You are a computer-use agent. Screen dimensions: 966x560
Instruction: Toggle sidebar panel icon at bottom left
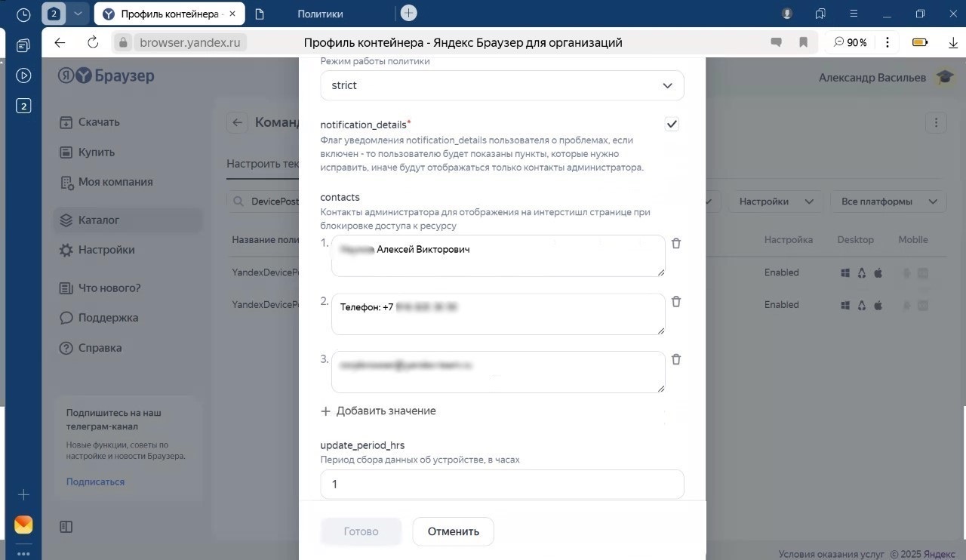coord(66,526)
